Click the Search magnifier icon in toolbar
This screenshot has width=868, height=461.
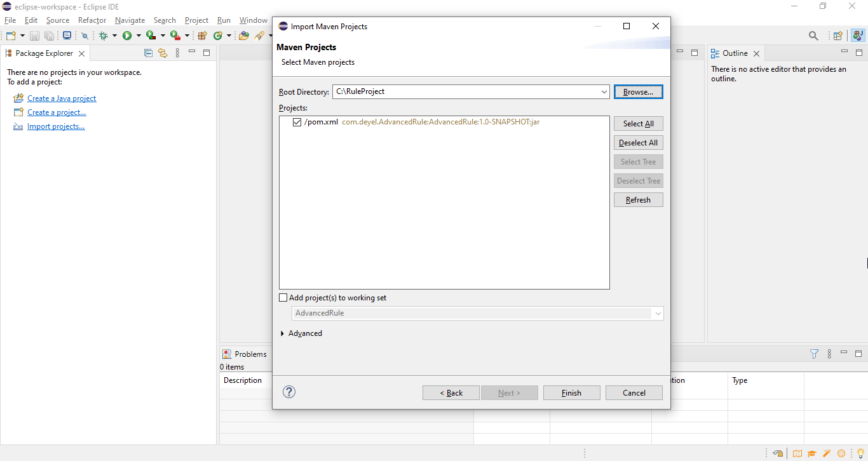point(813,36)
